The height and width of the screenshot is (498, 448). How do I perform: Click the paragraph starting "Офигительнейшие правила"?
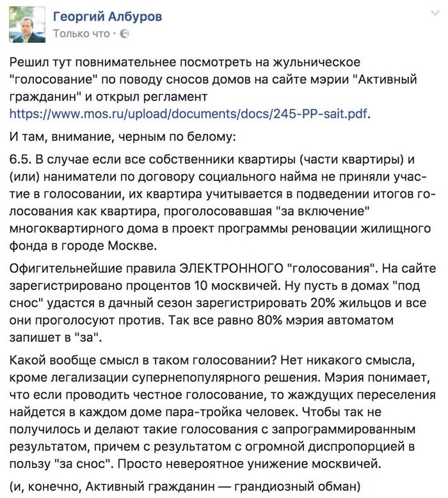point(222,303)
